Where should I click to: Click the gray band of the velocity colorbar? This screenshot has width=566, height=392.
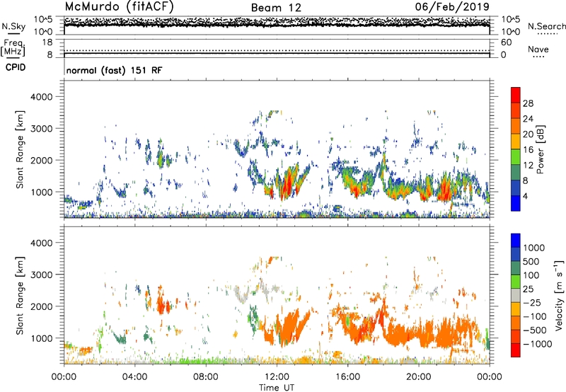point(516,296)
